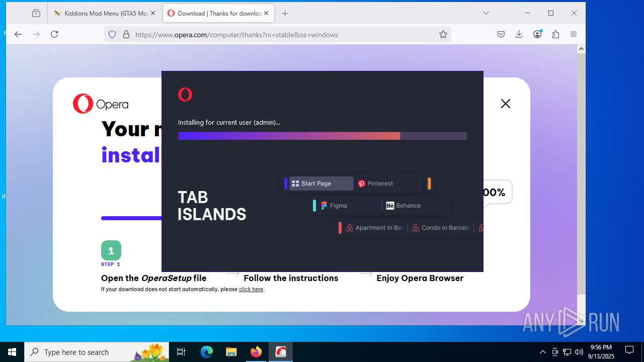Click the padlock site information icon

126,34
